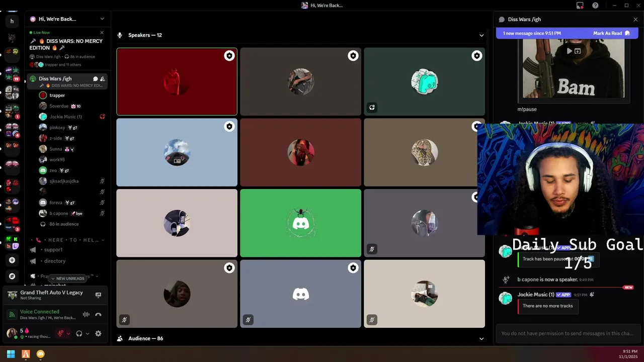The image size is (644, 362).
Task: Open the green Discord logo speaker tile
Action: point(300,223)
